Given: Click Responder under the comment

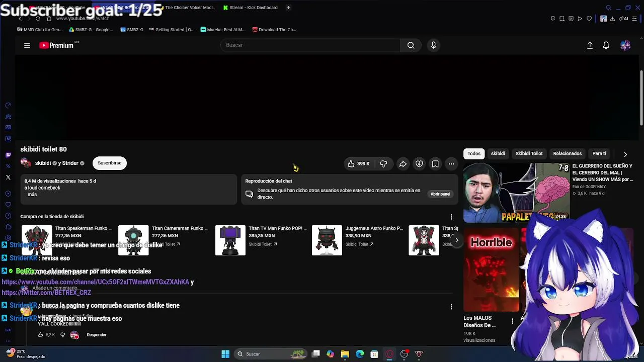Looking at the screenshot, I should click(x=97, y=335).
